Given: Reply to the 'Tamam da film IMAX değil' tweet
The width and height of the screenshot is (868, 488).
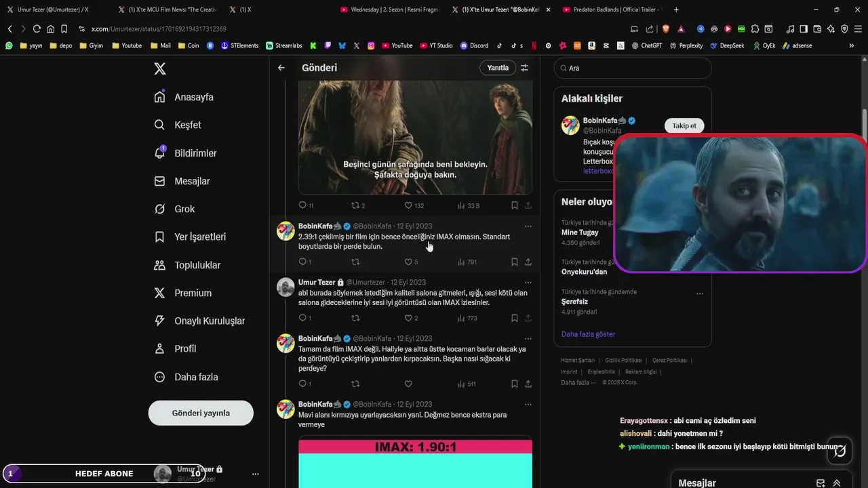Looking at the screenshot, I should click(x=304, y=384).
